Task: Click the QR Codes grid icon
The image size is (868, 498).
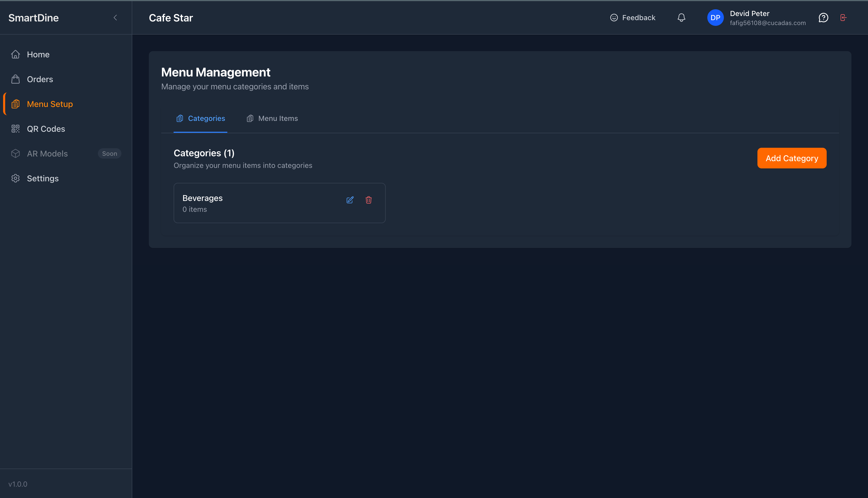Action: (x=16, y=129)
